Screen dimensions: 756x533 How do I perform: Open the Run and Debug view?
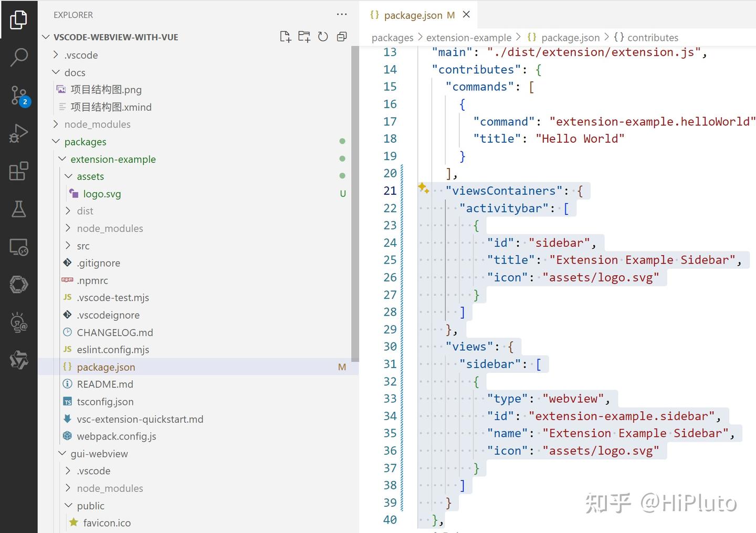[18, 133]
